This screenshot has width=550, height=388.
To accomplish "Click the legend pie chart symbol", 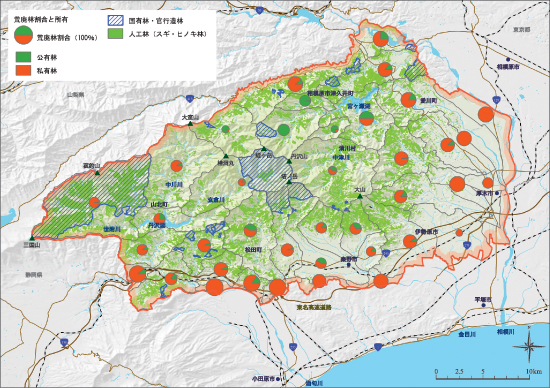I will 24,35.
